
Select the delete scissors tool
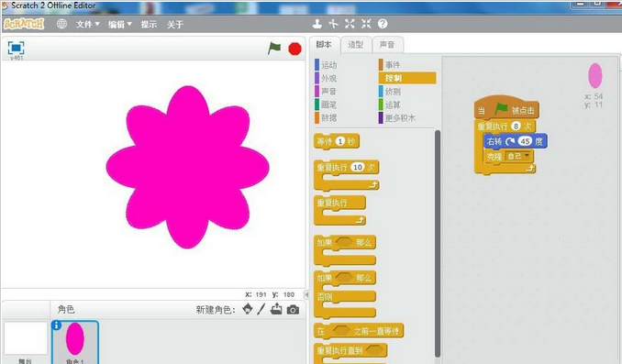(333, 24)
